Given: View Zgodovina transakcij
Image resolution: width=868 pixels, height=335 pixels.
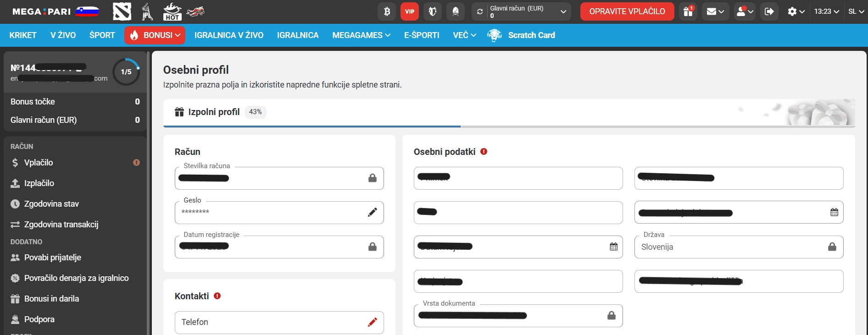Looking at the screenshot, I should point(75,225).
